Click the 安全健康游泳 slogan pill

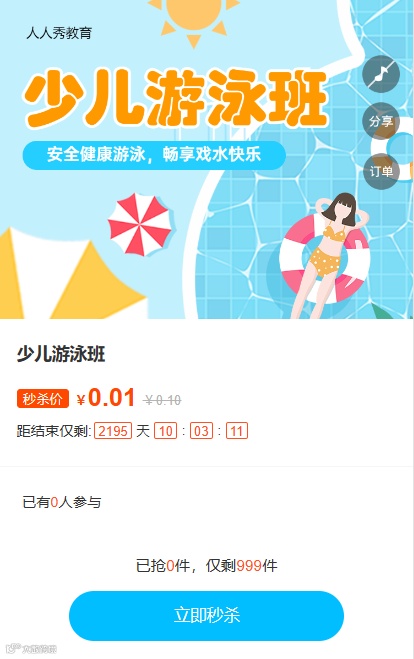154,155
